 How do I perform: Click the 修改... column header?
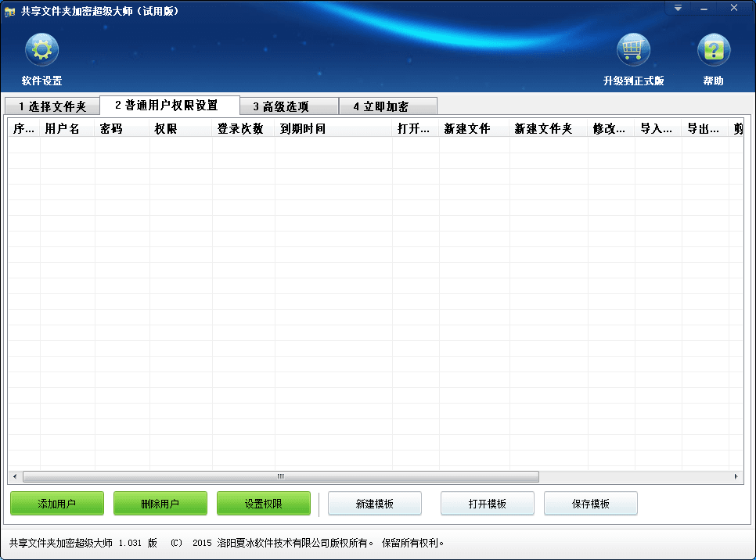pyautogui.click(x=611, y=129)
